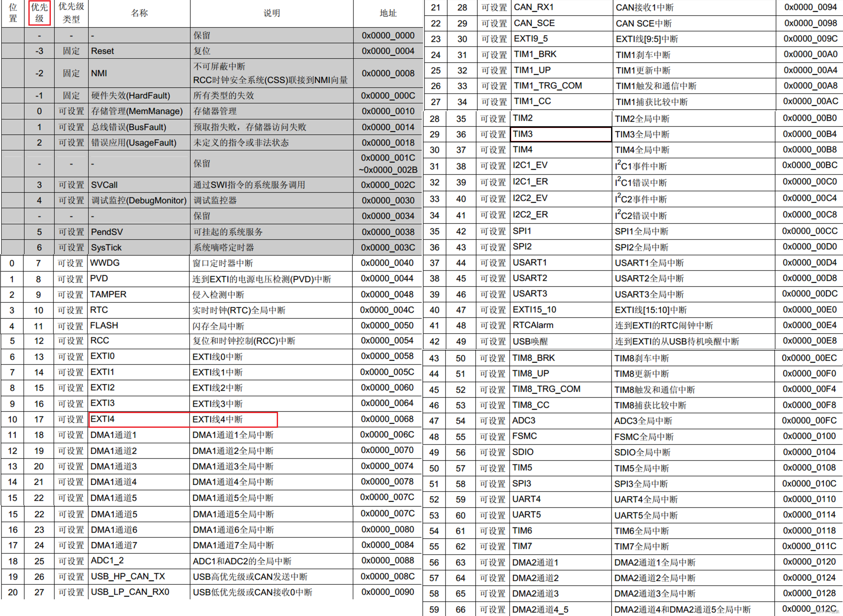Select the "优先级类型" column header

[x=71, y=13]
